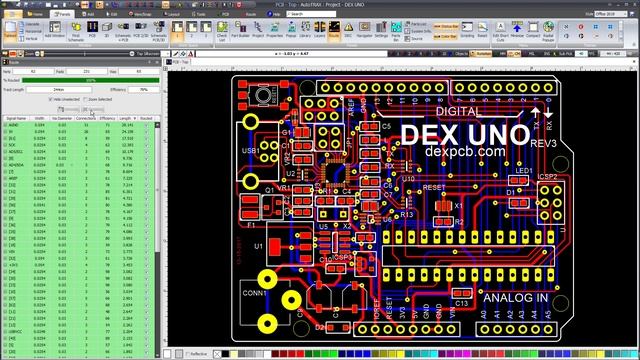
Task: Open the Tools ribbon tab
Action: click(x=199, y=14)
